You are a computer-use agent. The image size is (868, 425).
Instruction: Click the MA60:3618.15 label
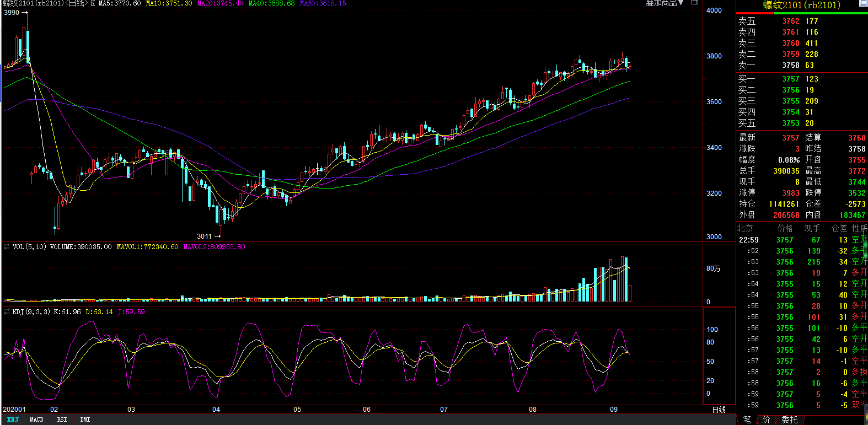coord(323,3)
